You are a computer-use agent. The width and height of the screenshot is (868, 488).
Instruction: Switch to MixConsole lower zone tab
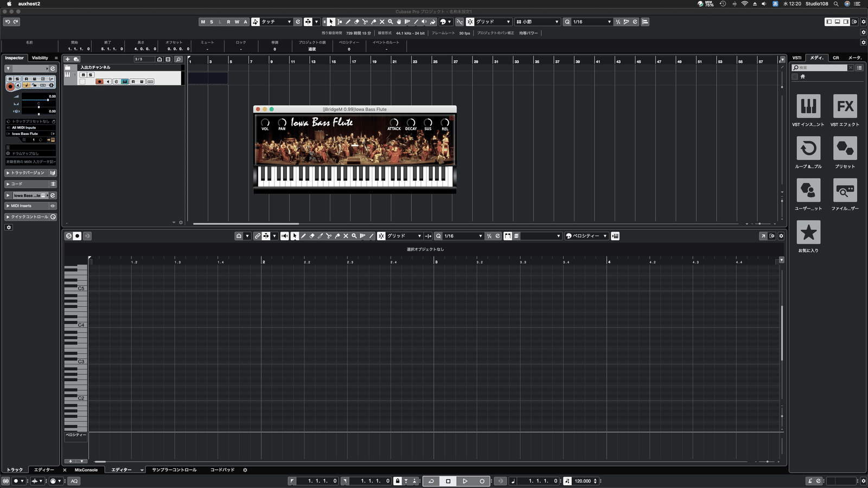(86, 470)
